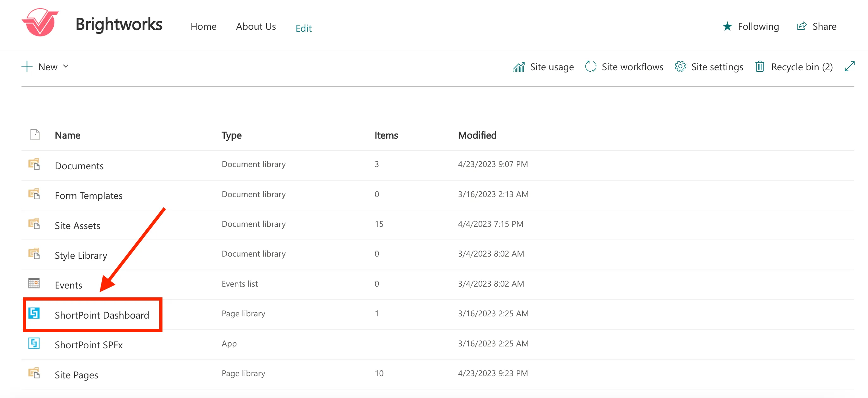Click the item count 10
The width and height of the screenshot is (868, 398).
379,373
